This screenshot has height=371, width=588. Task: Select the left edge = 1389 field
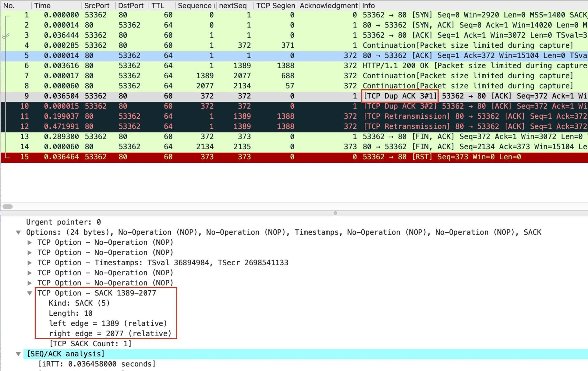point(108,324)
